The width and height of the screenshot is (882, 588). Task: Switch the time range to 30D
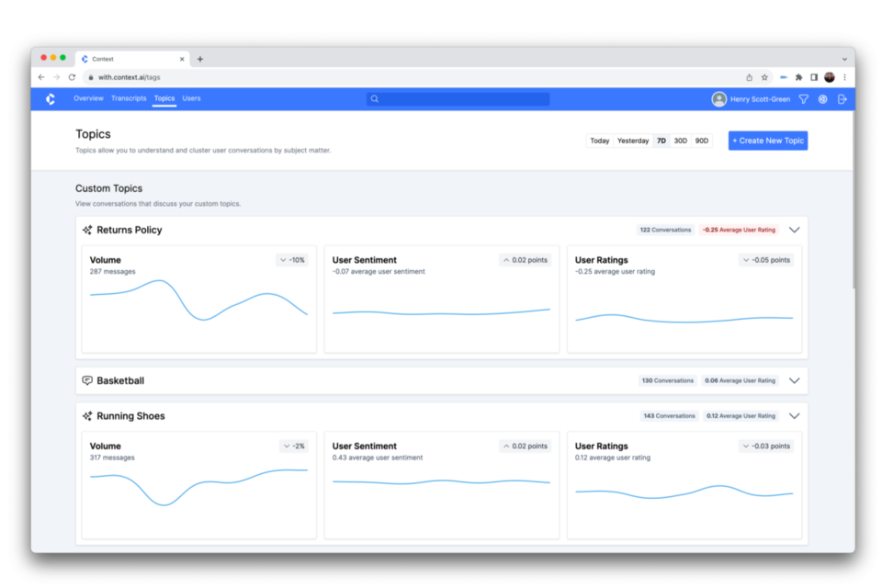(x=680, y=141)
